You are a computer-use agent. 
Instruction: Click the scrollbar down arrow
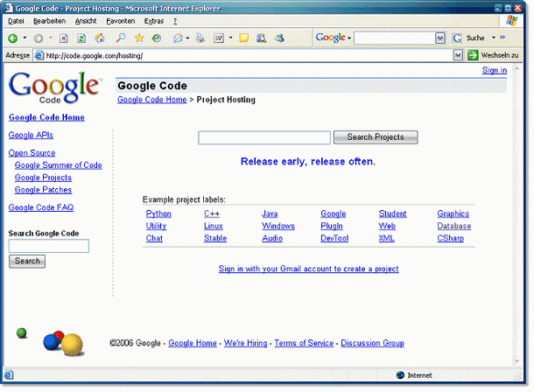[517, 360]
